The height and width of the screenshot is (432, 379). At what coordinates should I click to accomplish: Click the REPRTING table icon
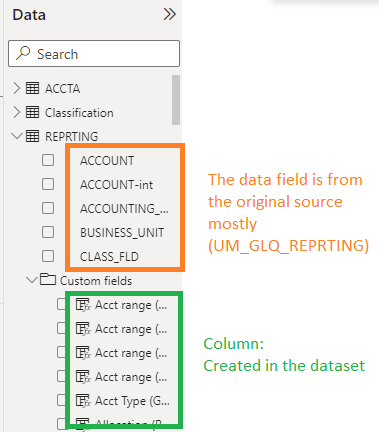[x=32, y=136]
